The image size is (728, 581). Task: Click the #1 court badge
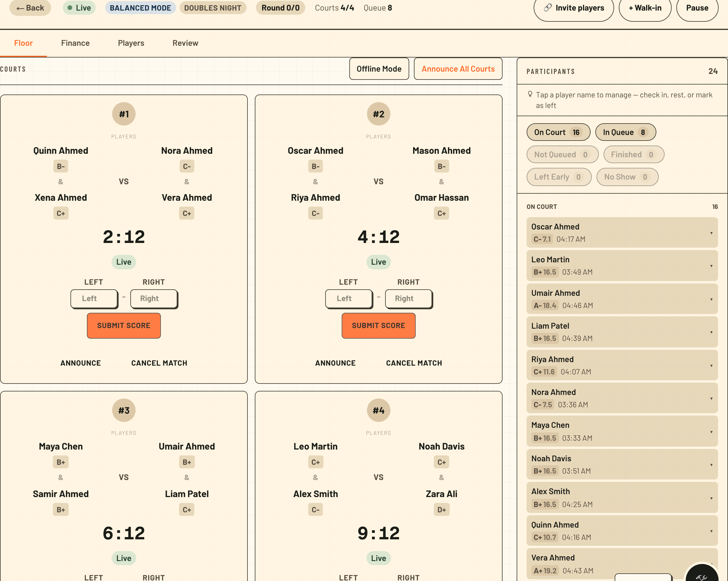(124, 114)
